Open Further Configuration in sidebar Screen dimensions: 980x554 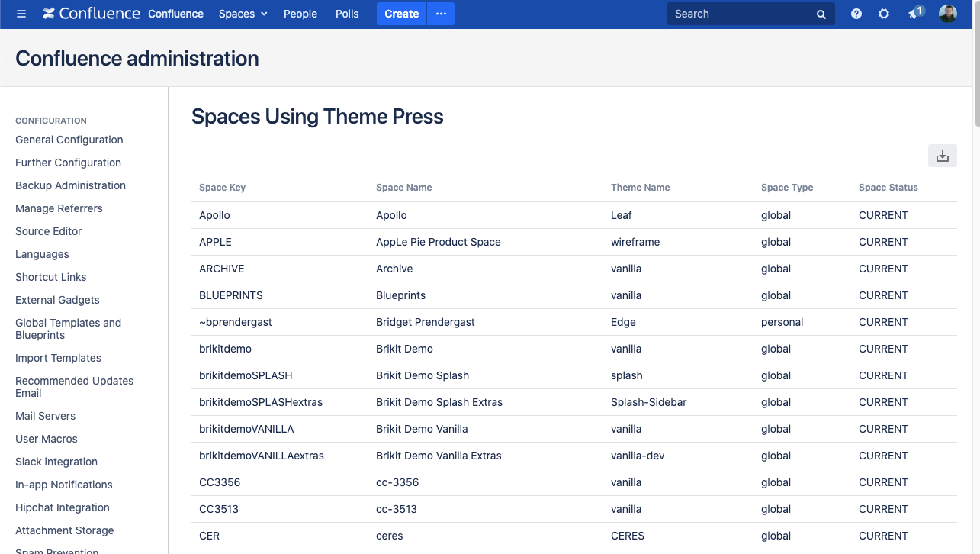point(69,163)
